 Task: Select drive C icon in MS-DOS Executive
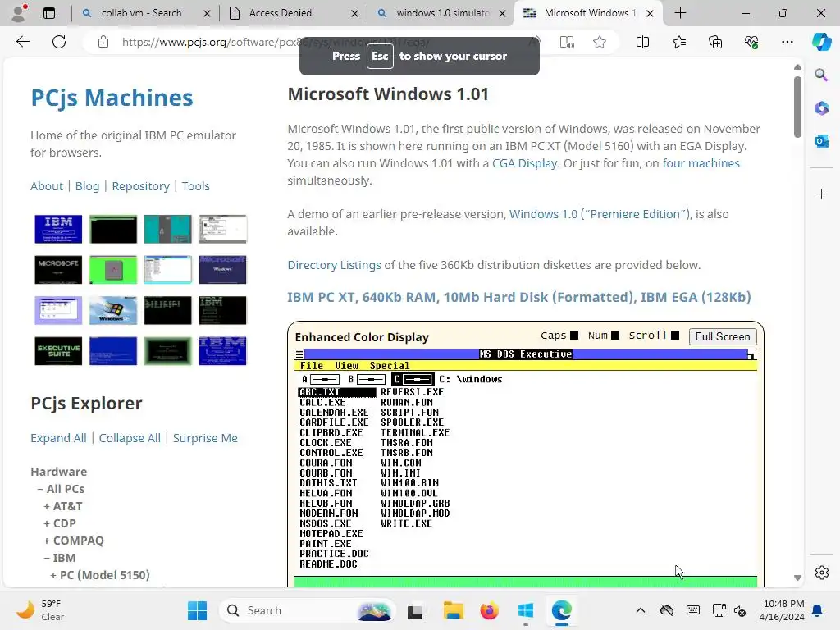click(418, 379)
